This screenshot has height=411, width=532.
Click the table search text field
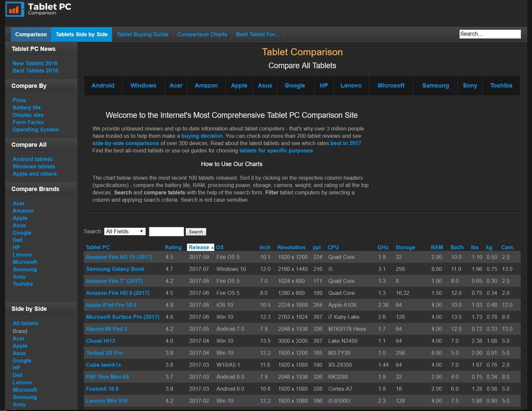(x=166, y=231)
